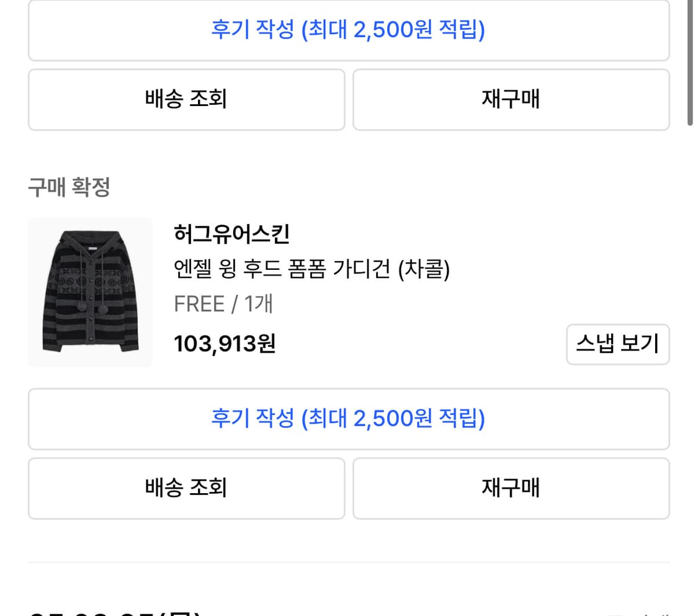The height and width of the screenshot is (616, 698).
Task: Open product title 엔젤 윙 후드 폼폼 가디건
Action: coord(282,269)
